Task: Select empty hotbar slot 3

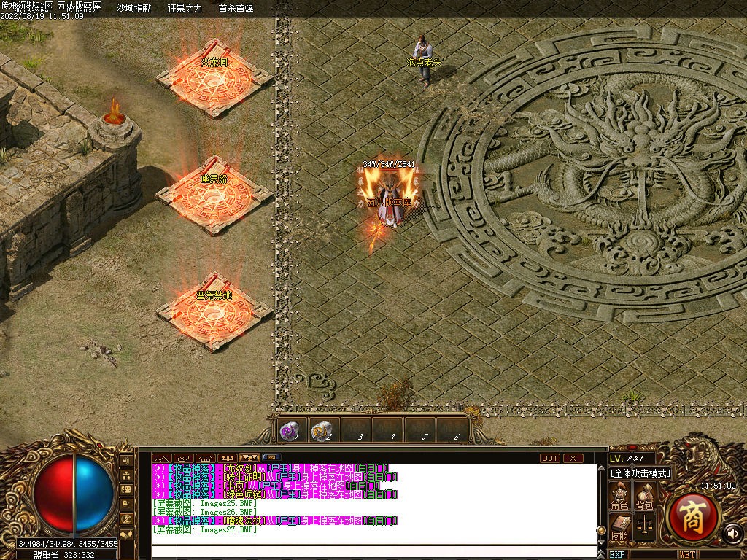Action: point(356,430)
